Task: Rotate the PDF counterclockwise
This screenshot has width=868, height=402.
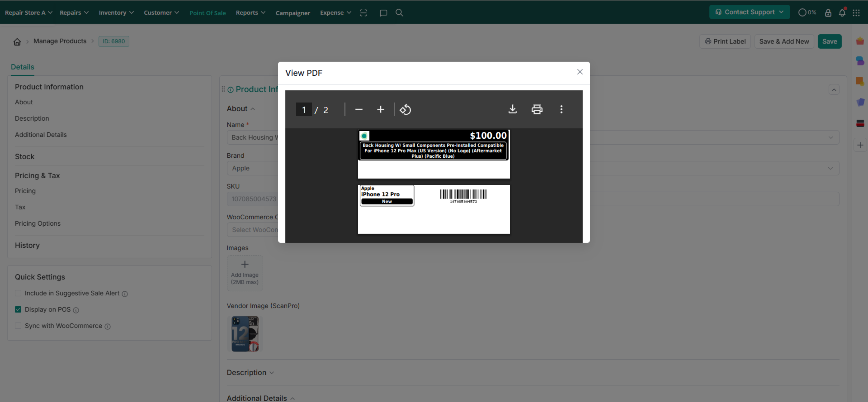Action: coord(405,110)
